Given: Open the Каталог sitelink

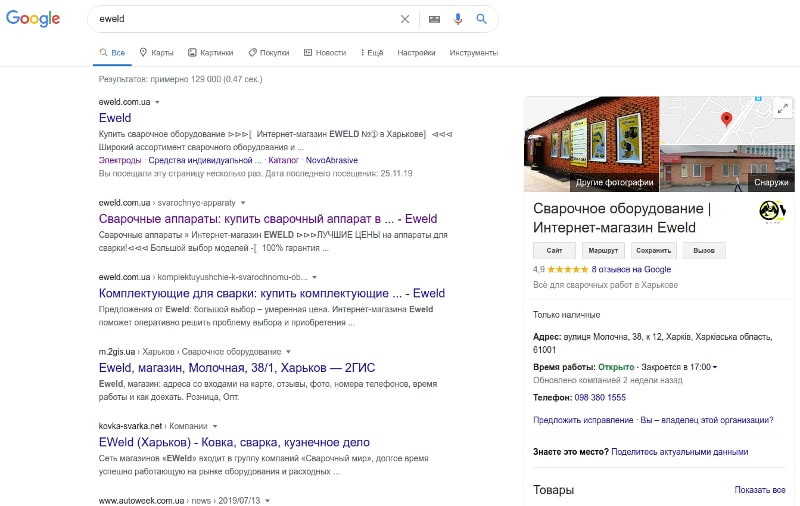Looking at the screenshot, I should tap(283, 160).
